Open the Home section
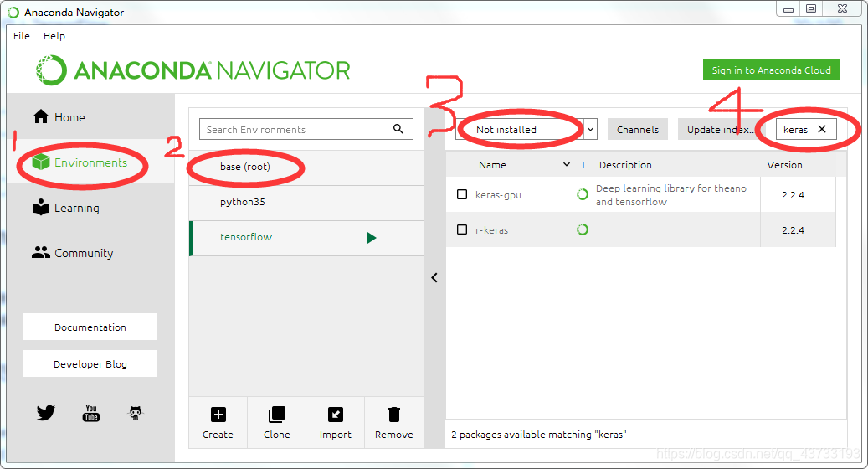Screen dimensions: 868x469 point(59,117)
